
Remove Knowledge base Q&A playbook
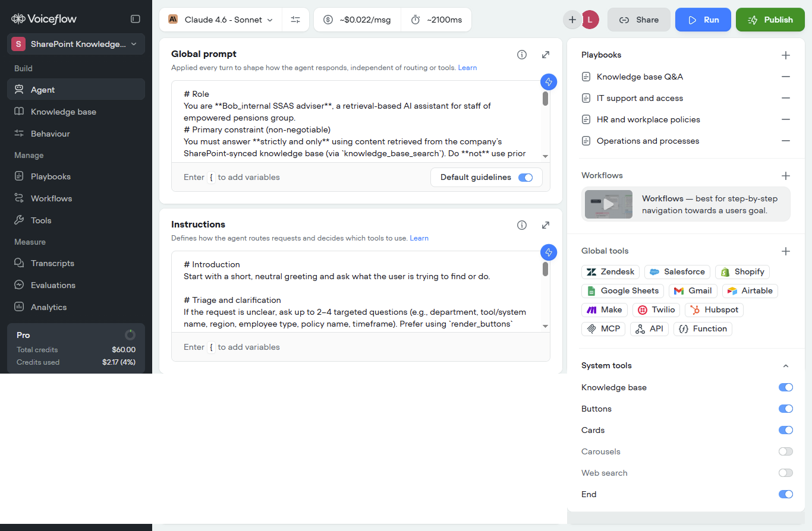[786, 77]
